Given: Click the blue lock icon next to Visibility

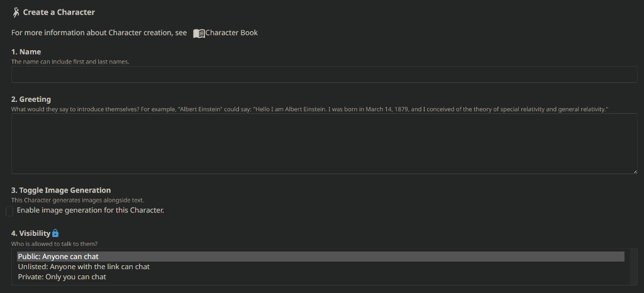Looking at the screenshot, I should (55, 233).
